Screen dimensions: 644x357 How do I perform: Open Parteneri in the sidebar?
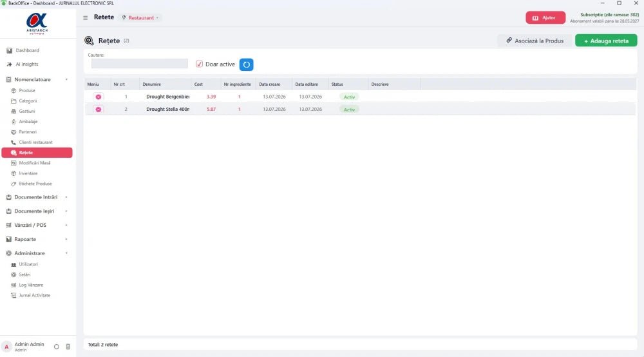[28, 132]
